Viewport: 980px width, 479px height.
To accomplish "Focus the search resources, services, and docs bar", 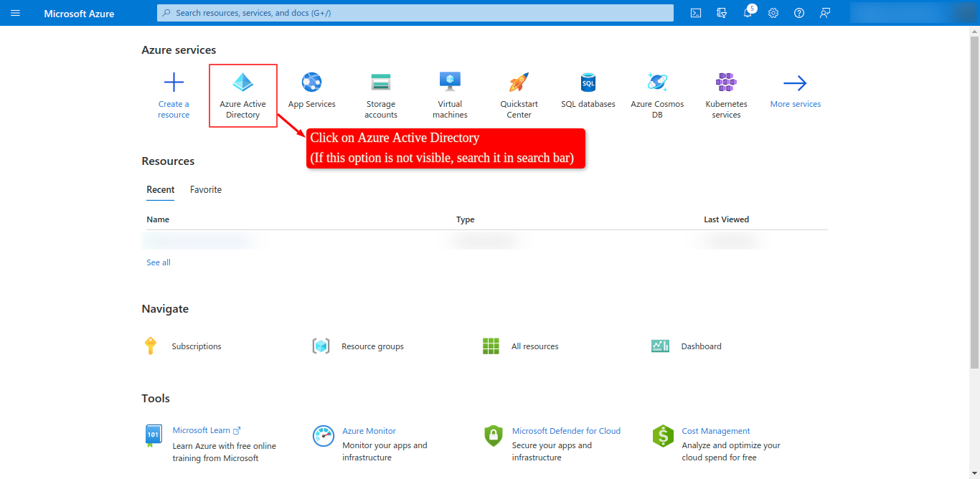I will (415, 13).
